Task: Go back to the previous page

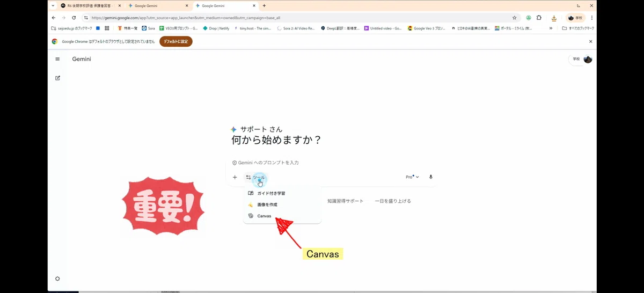Action: click(x=53, y=18)
